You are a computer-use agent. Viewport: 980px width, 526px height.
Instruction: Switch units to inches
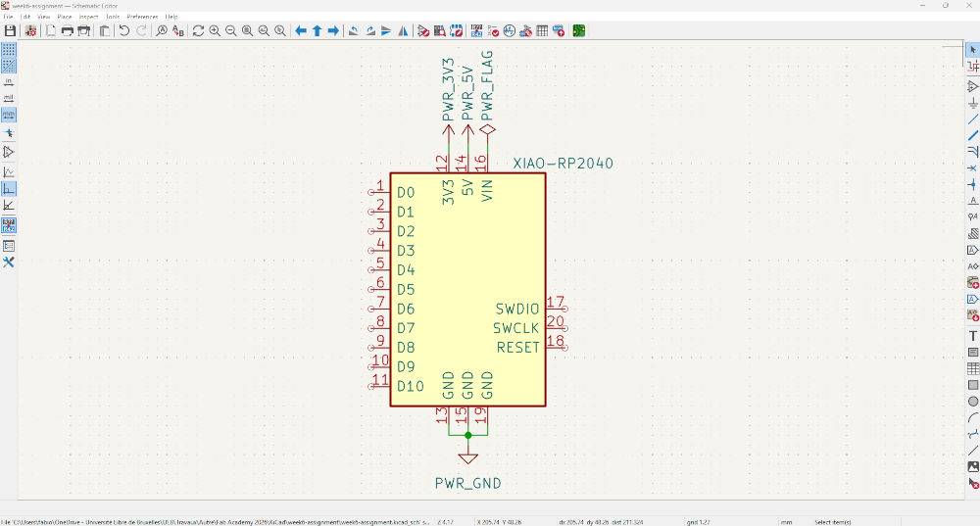(x=9, y=82)
